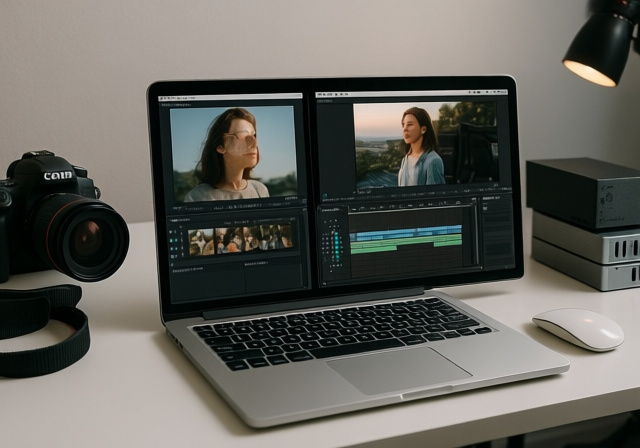Image resolution: width=640 pixels, height=448 pixels.
Task: Click the source preview of woman with glasses
Action: pos(233,154)
